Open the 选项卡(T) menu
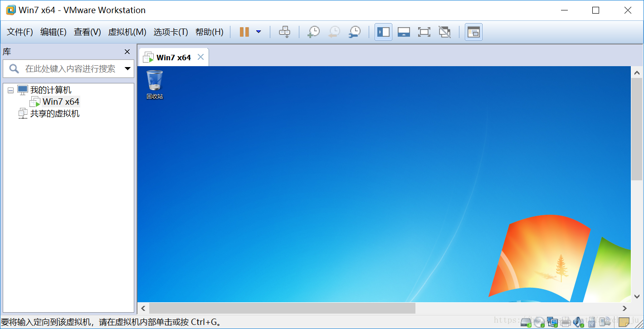Image resolution: width=644 pixels, height=329 pixels. coord(171,32)
